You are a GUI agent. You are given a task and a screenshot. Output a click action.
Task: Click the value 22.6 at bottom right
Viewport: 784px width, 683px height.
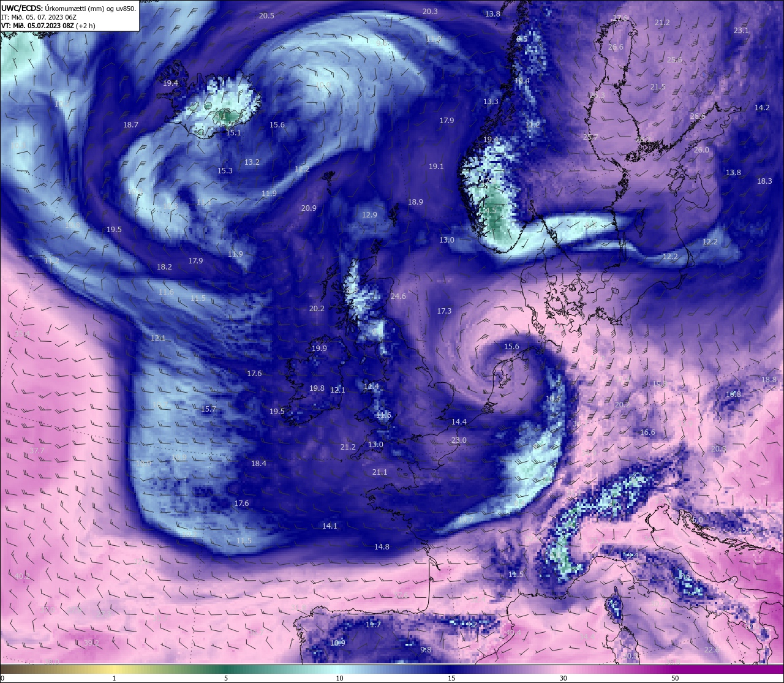(x=711, y=650)
